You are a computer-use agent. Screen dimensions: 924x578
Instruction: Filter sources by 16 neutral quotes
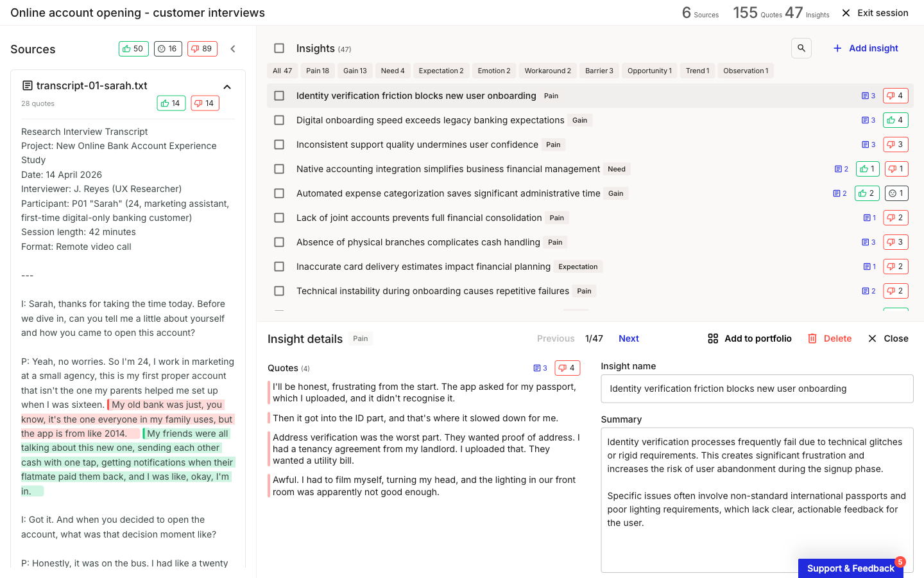coord(168,49)
